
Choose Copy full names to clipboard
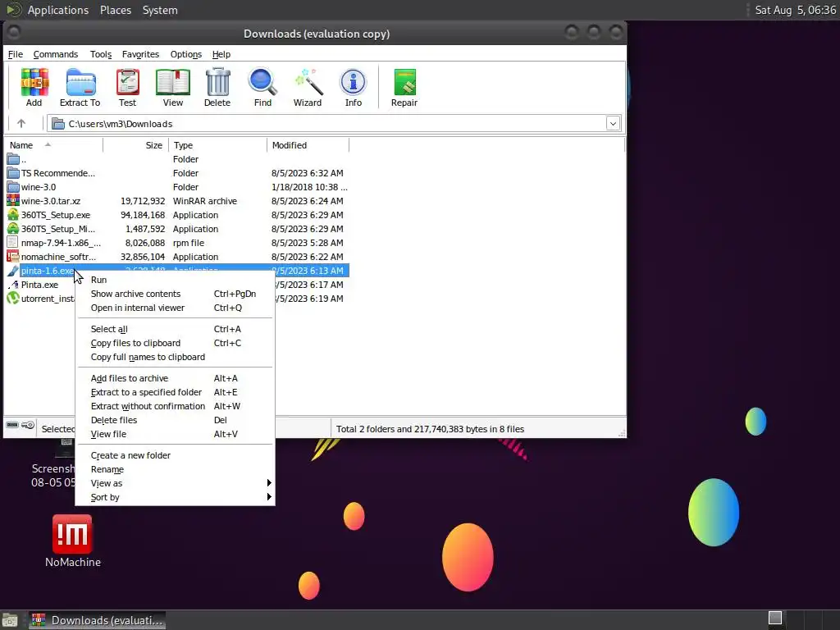click(176, 357)
